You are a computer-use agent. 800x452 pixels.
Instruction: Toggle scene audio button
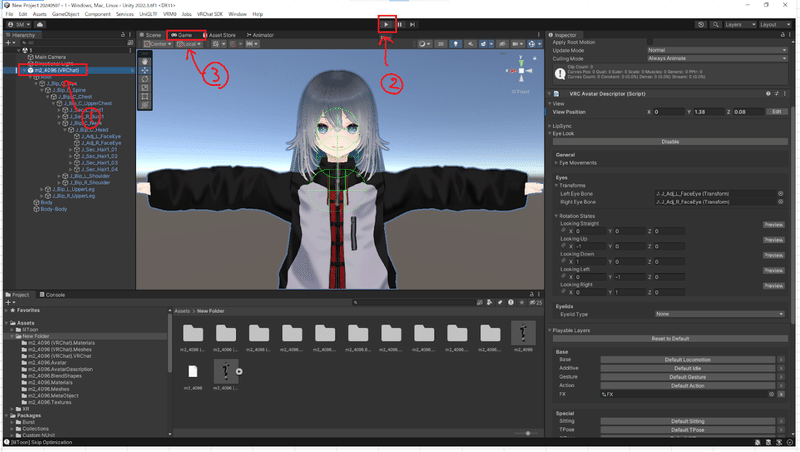point(470,44)
